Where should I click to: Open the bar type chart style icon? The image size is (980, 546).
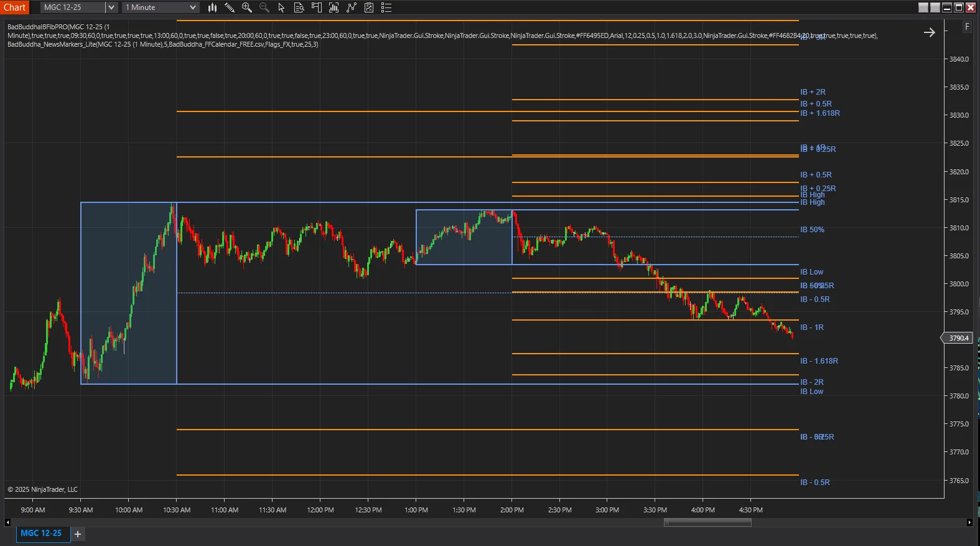[212, 7]
